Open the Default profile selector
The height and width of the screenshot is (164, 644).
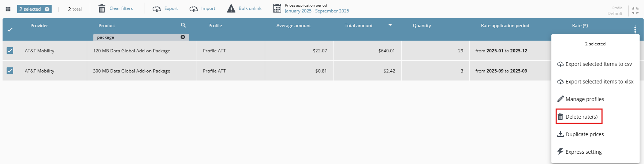point(615,11)
